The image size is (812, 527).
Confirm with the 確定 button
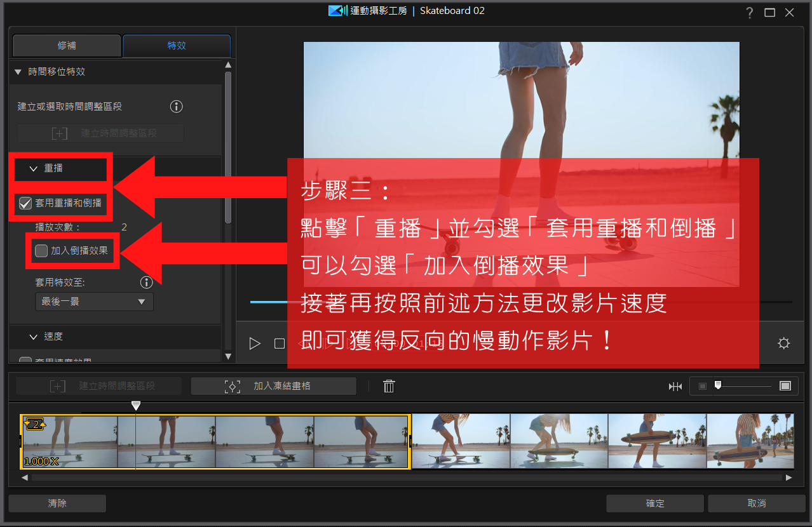[x=655, y=504]
